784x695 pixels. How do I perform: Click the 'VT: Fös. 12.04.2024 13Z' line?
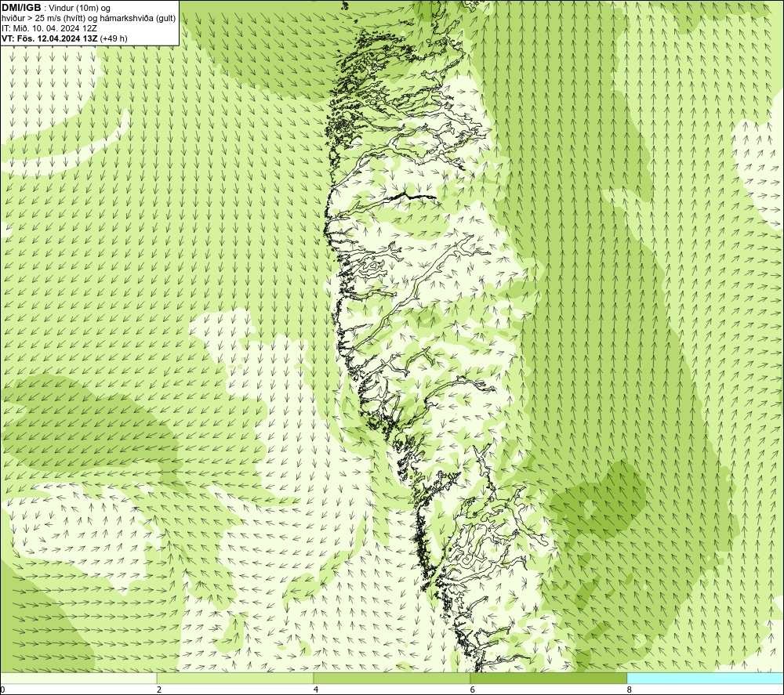[50, 38]
